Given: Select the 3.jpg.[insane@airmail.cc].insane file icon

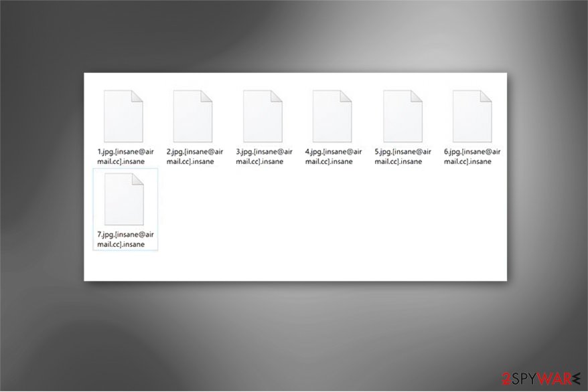Looking at the screenshot, I should [x=263, y=116].
